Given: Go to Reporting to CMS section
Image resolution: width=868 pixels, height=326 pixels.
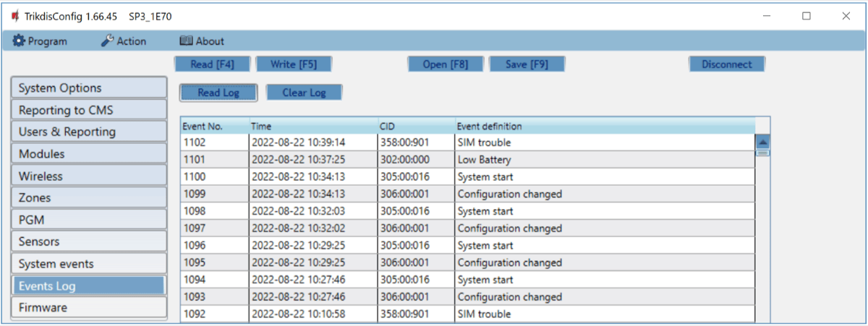Looking at the screenshot, I should pyautogui.click(x=89, y=110).
